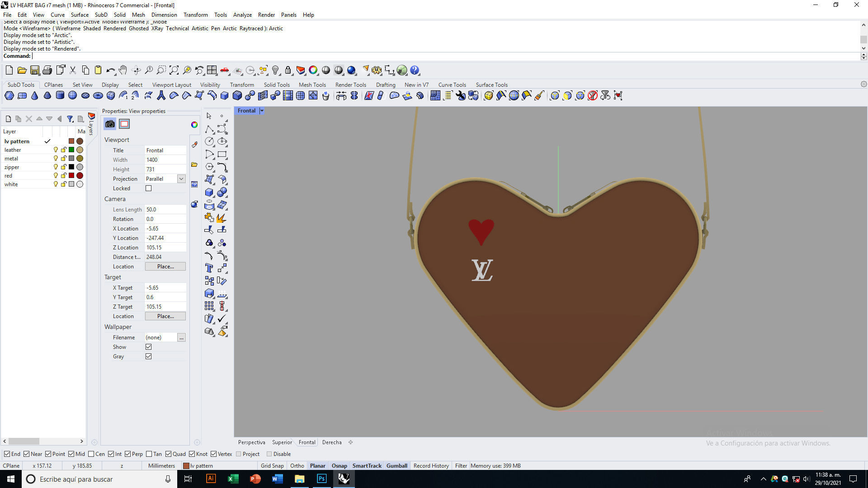
Task: Toggle Ortho in status bar
Action: 297,466
